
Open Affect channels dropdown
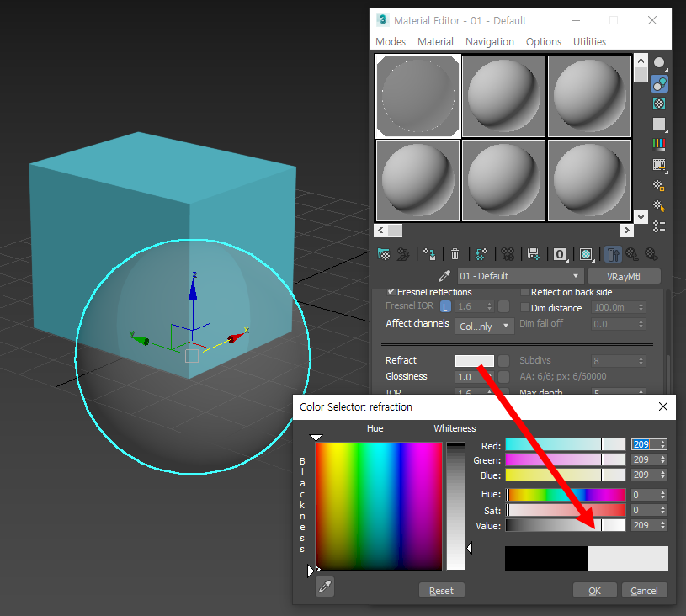pyautogui.click(x=485, y=327)
